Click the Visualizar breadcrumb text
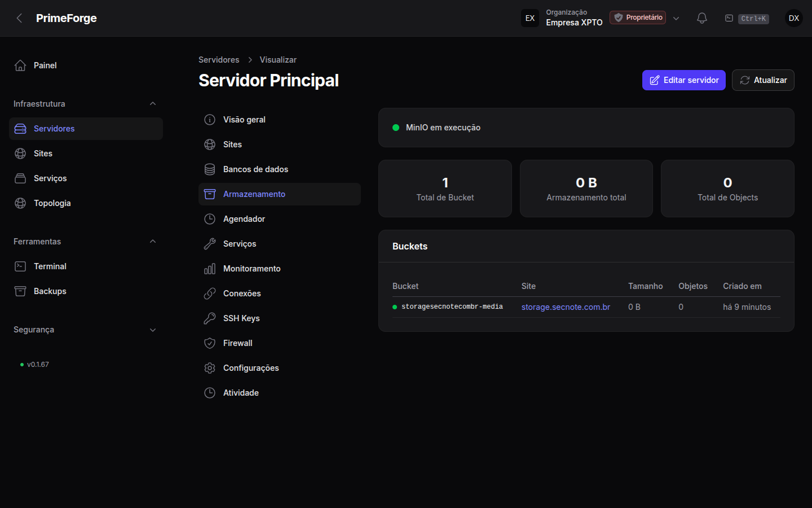Image resolution: width=812 pixels, height=508 pixels. (278, 60)
